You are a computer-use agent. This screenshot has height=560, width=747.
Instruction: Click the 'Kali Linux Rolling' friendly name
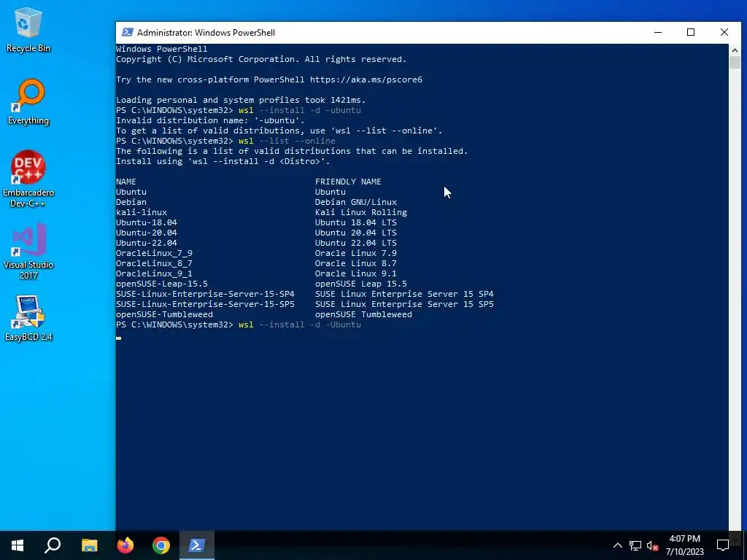coord(360,212)
